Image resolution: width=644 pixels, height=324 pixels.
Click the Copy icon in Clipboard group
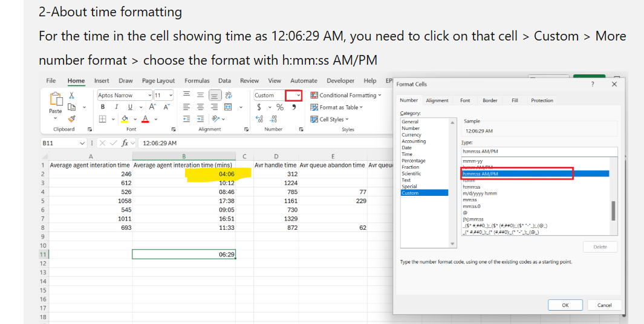tap(72, 107)
